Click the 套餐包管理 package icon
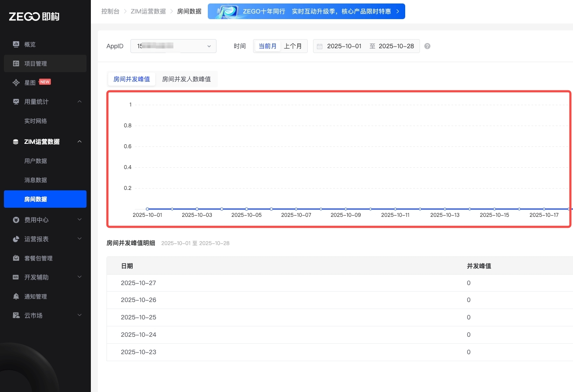 click(16, 258)
